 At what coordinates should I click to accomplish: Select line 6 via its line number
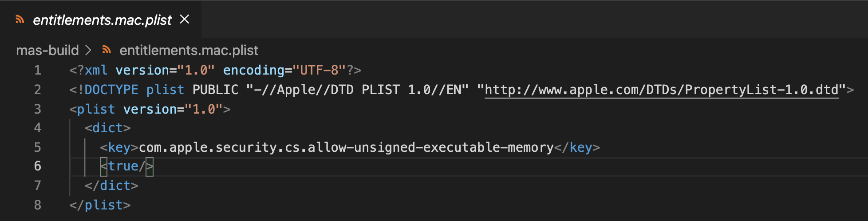coord(38,166)
